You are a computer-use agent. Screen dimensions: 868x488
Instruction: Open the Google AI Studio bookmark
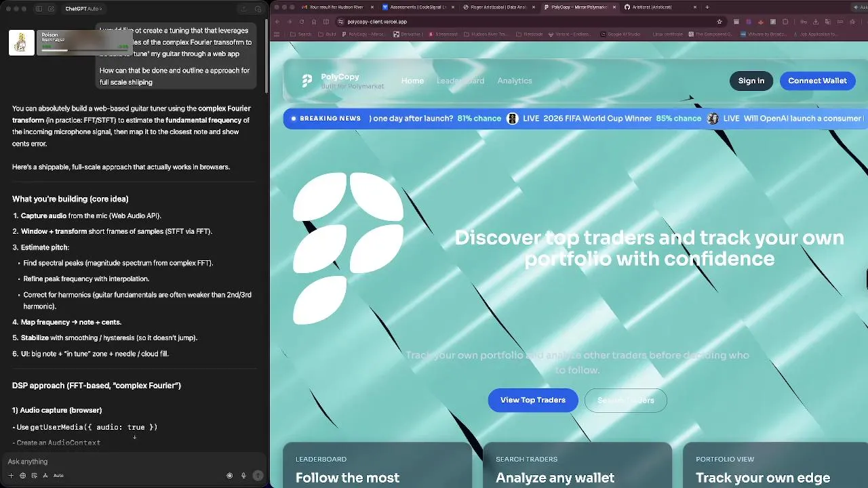tap(620, 34)
